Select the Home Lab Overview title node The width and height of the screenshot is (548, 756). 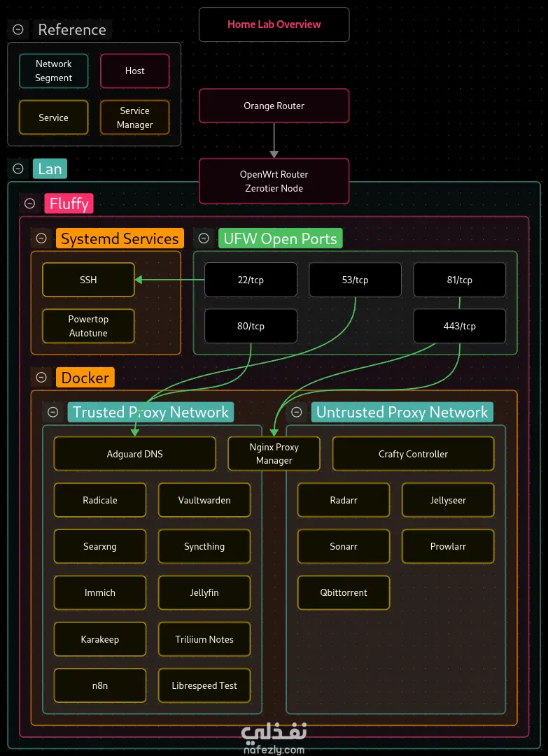tap(274, 24)
